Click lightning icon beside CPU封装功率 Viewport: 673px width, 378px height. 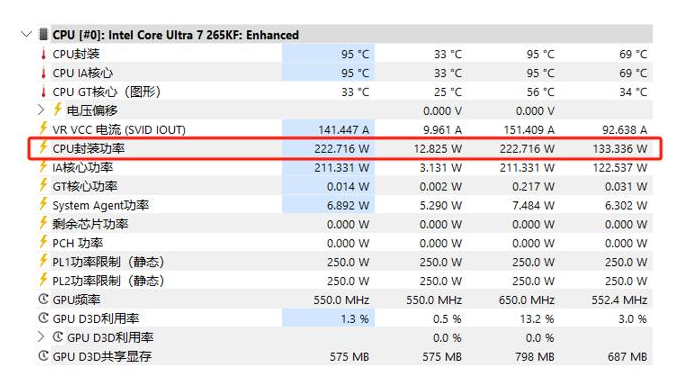pyautogui.click(x=43, y=148)
